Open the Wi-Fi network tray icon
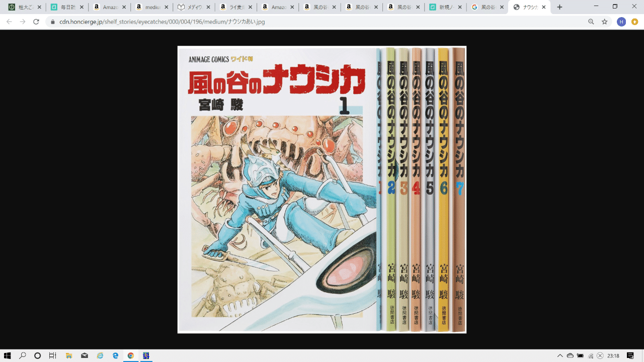Viewport: 644px width, 362px height. tap(591, 355)
